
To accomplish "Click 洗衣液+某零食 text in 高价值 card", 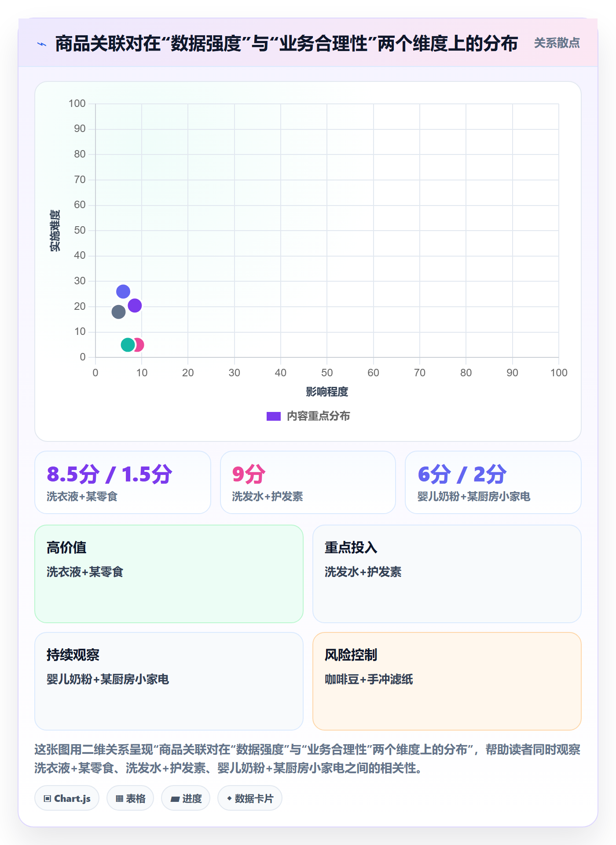I will click(85, 572).
